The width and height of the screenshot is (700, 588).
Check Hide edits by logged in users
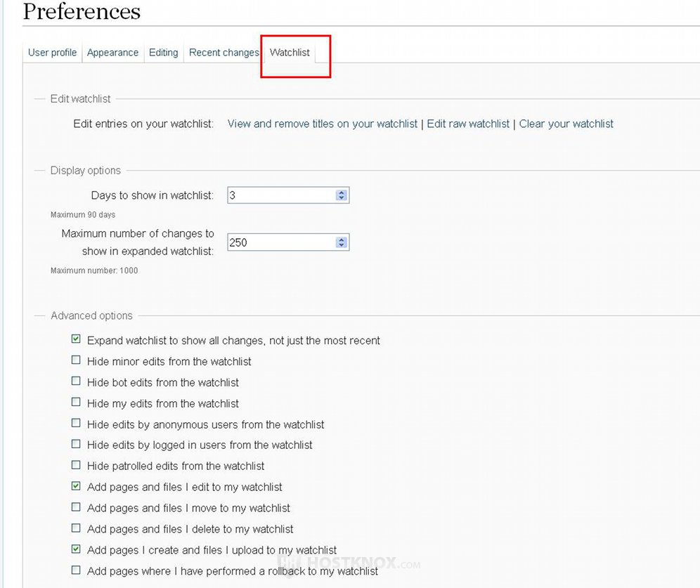click(76, 444)
